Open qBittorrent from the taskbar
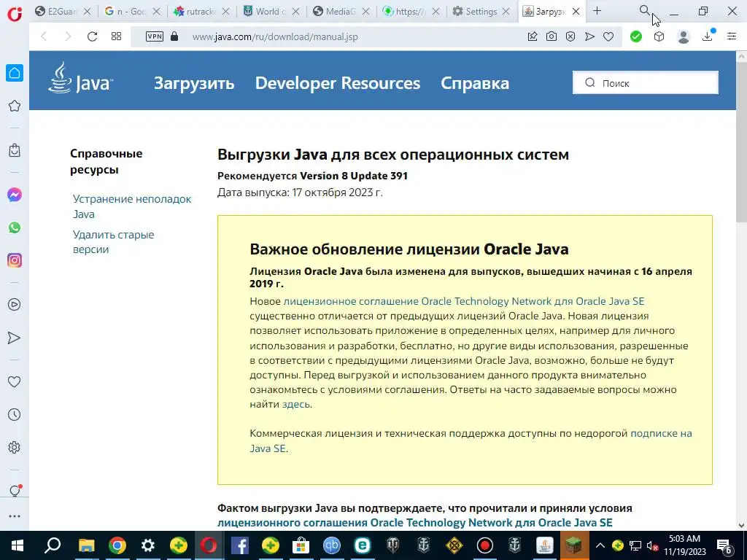Image resolution: width=747 pixels, height=560 pixels. [332, 545]
